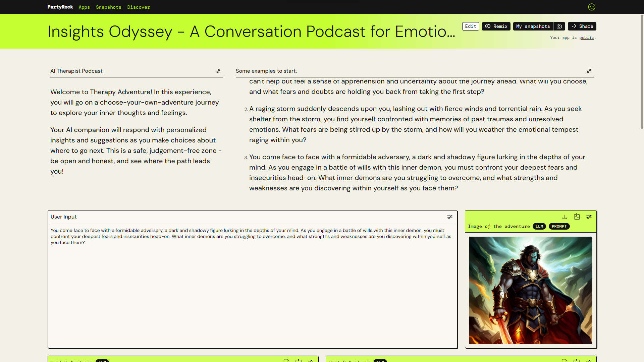Open the My snapshots dropdown

click(x=533, y=26)
